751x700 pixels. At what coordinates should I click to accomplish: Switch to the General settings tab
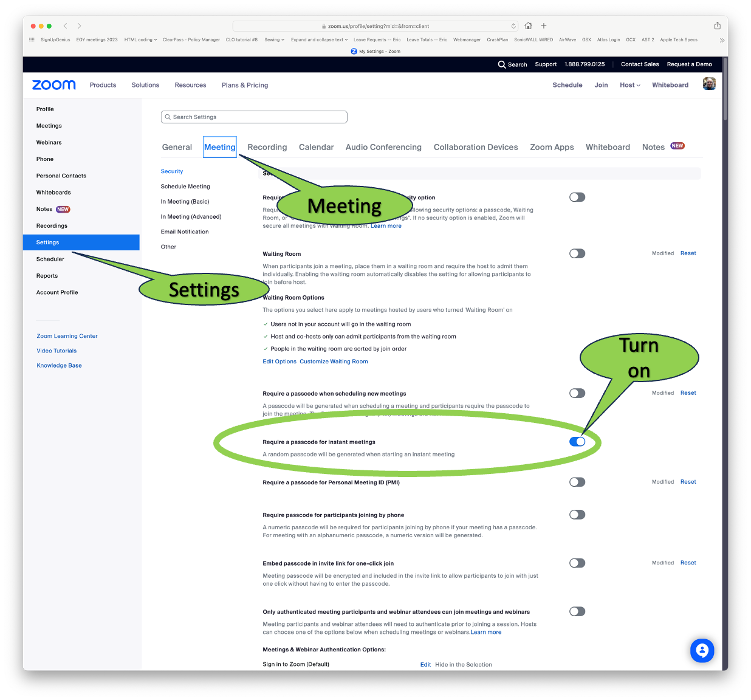pos(177,147)
